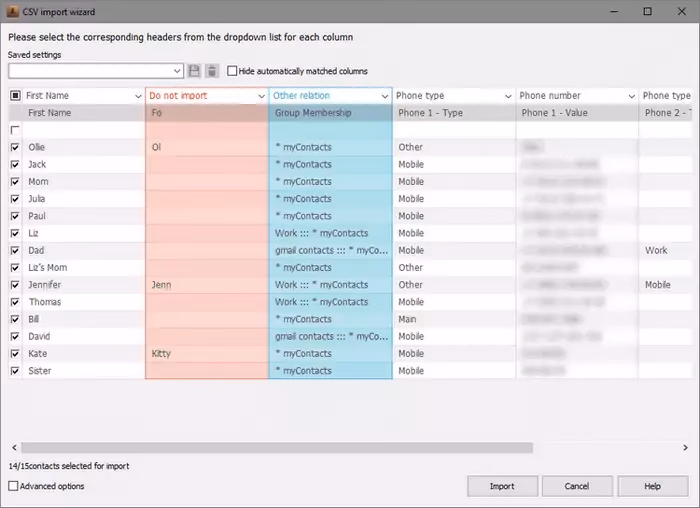Minimize the CSV import wizard window
Image resolution: width=700 pixels, height=508 pixels.
(614, 12)
